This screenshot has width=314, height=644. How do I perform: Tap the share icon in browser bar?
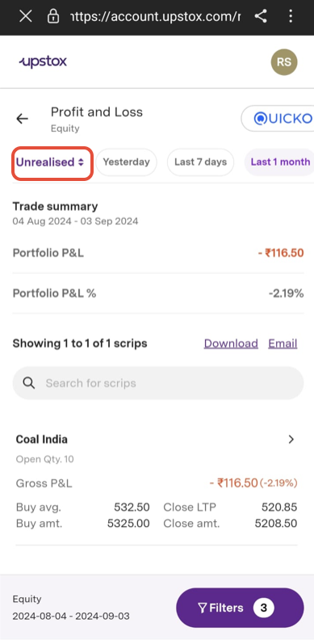click(x=261, y=17)
